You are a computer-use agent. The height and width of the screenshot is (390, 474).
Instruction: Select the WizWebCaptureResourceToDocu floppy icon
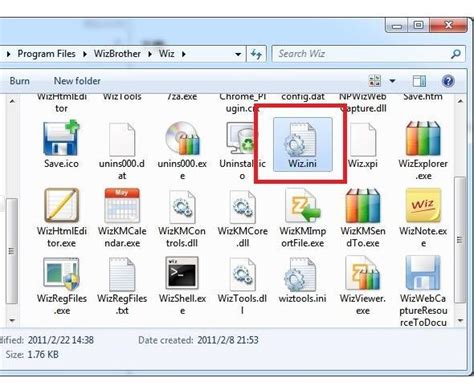click(423, 273)
